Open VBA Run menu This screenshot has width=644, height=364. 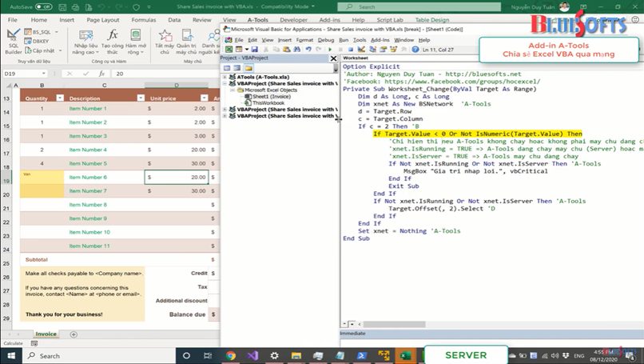coord(344,40)
